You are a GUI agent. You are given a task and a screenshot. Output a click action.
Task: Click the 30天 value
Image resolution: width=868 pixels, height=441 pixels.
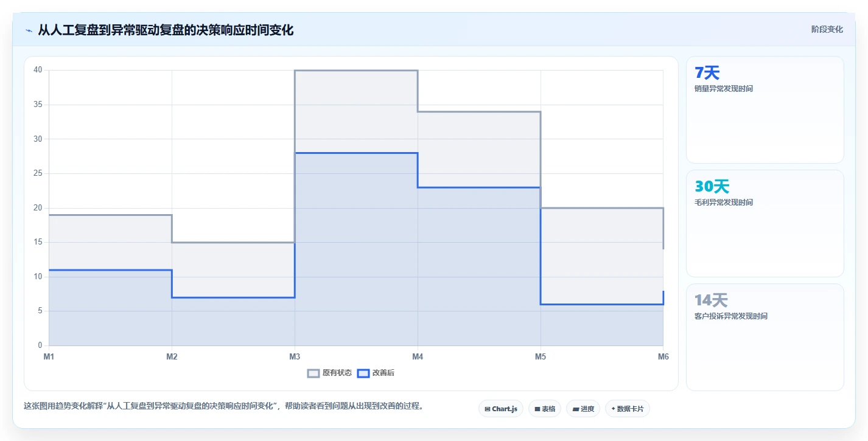(x=712, y=187)
